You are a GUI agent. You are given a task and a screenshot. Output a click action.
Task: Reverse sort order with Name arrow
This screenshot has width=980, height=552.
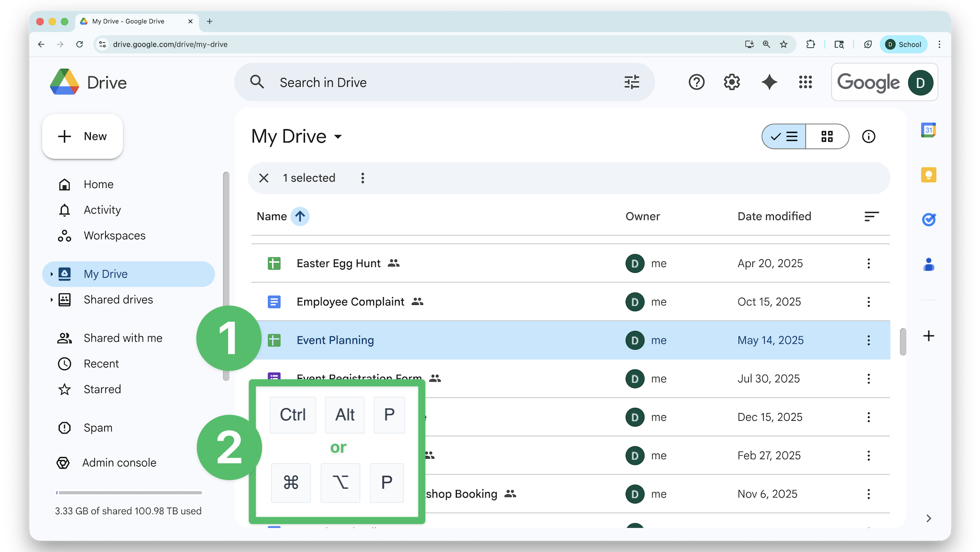[301, 217]
